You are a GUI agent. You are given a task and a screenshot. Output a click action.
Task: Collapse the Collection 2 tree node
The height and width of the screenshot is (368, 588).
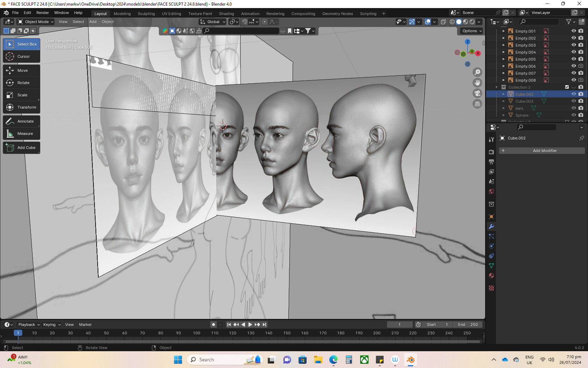(x=497, y=87)
